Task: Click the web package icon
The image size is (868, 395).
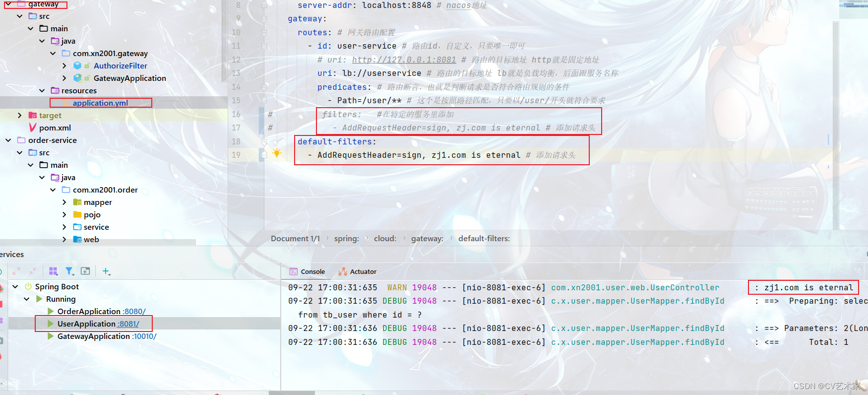Action: (77, 239)
